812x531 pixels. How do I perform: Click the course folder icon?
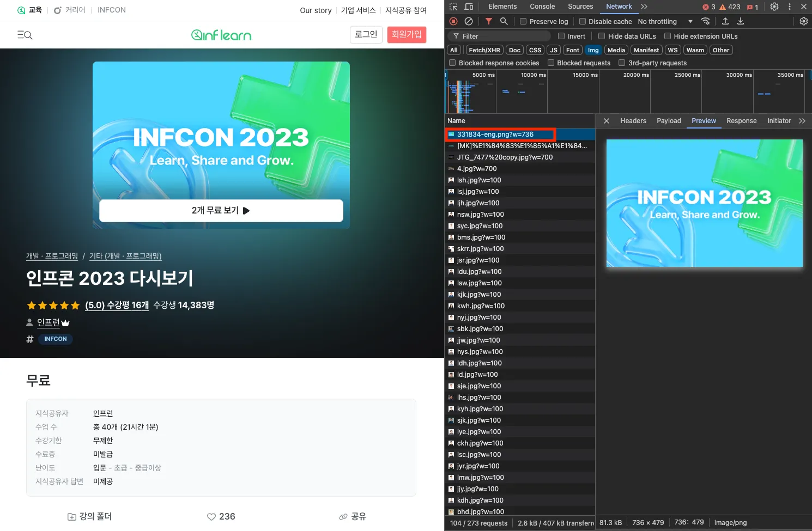(x=72, y=517)
